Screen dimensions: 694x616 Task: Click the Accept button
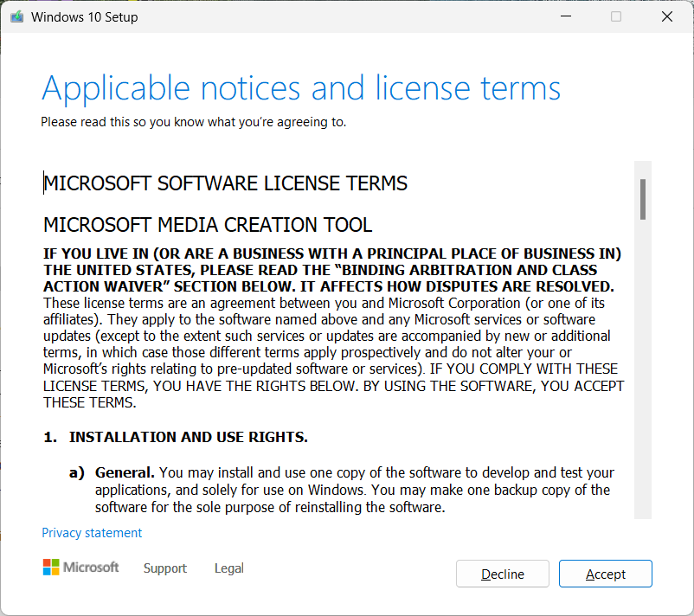coord(605,574)
